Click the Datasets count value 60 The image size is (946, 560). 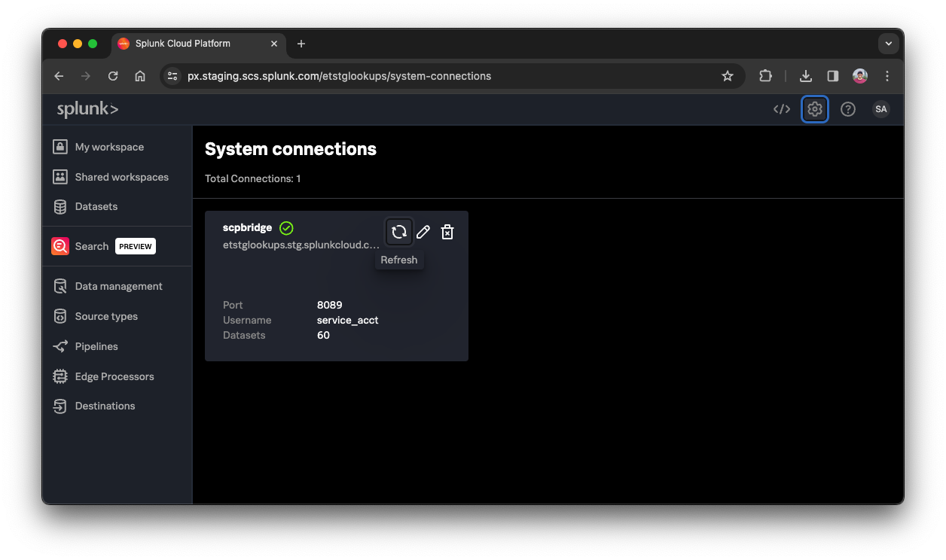pos(323,335)
